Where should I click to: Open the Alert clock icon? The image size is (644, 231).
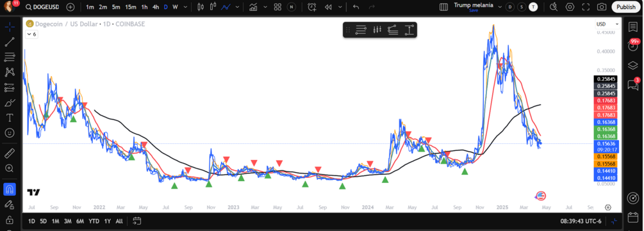(312, 7)
